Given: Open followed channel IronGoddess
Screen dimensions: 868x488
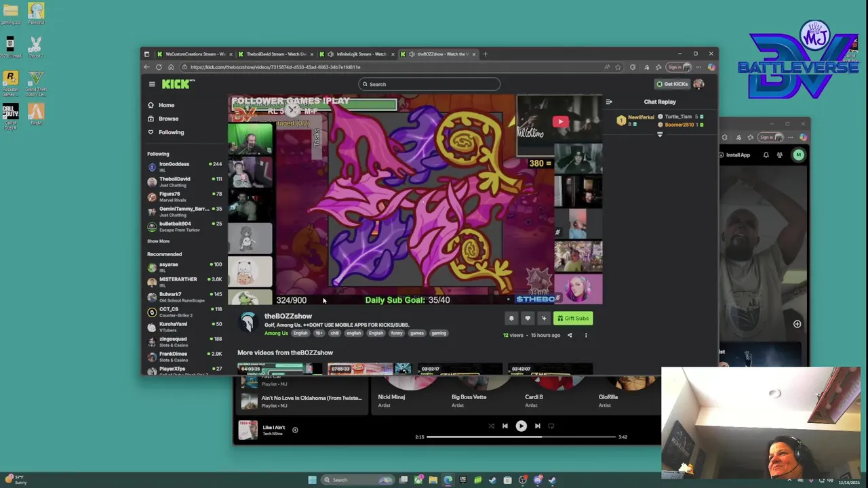Looking at the screenshot, I should click(x=184, y=166).
